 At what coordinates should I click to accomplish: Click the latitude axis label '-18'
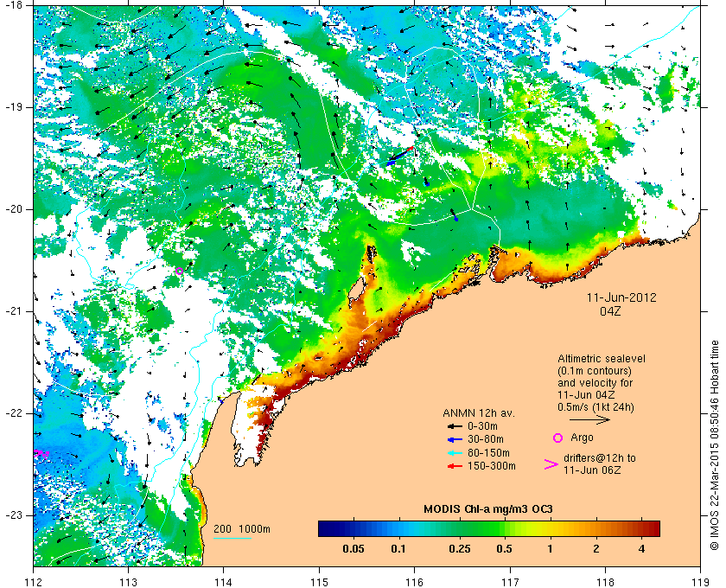pos(13,5)
